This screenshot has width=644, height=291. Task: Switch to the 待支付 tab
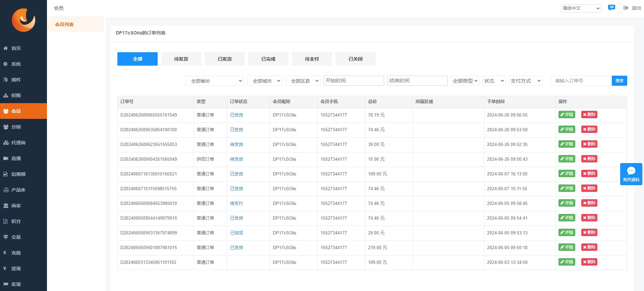tap(312, 59)
